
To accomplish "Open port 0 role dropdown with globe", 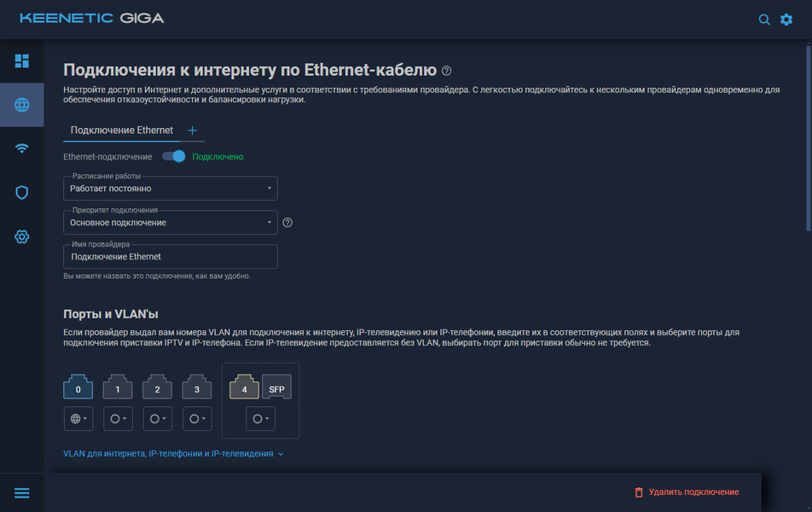I will [78, 419].
